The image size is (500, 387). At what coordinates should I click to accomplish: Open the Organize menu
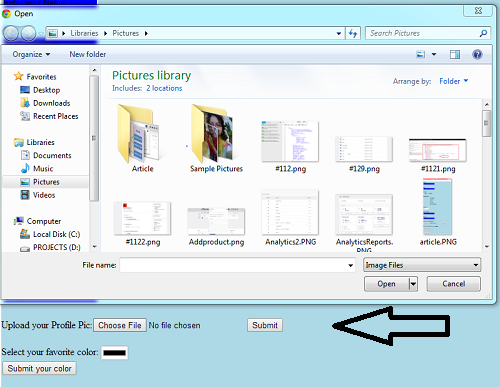coord(31,54)
